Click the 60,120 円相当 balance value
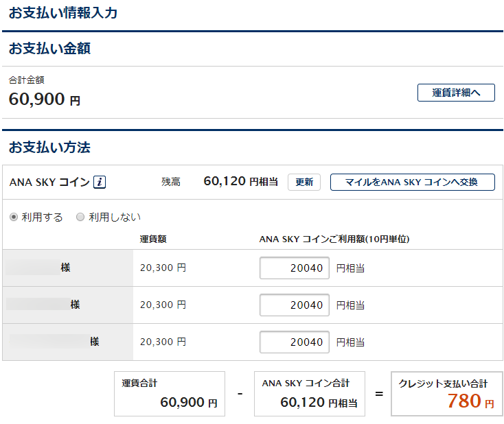The width and height of the screenshot is (504, 424). [241, 182]
